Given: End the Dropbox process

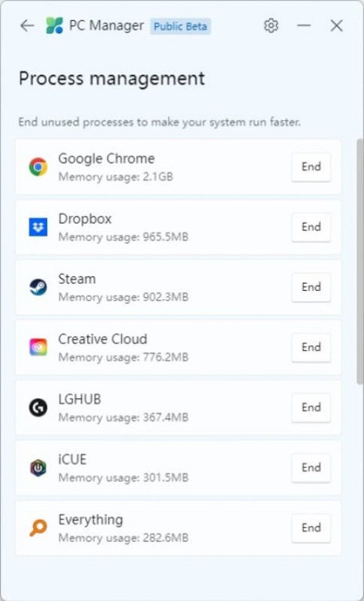Looking at the screenshot, I should pos(311,227).
